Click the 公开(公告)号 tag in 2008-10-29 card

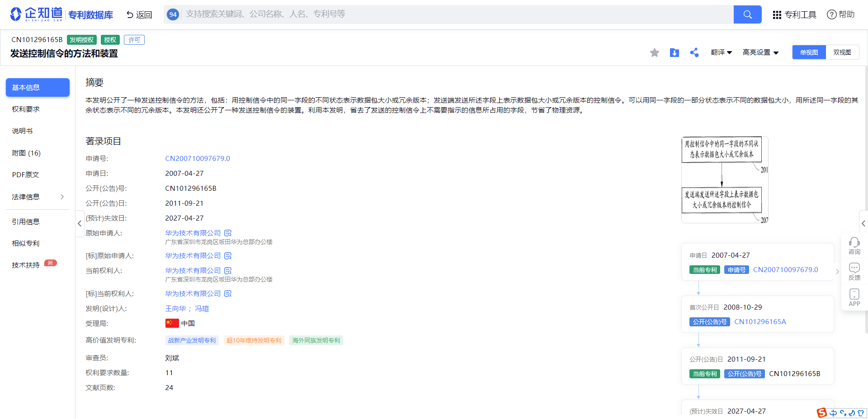pyautogui.click(x=709, y=322)
